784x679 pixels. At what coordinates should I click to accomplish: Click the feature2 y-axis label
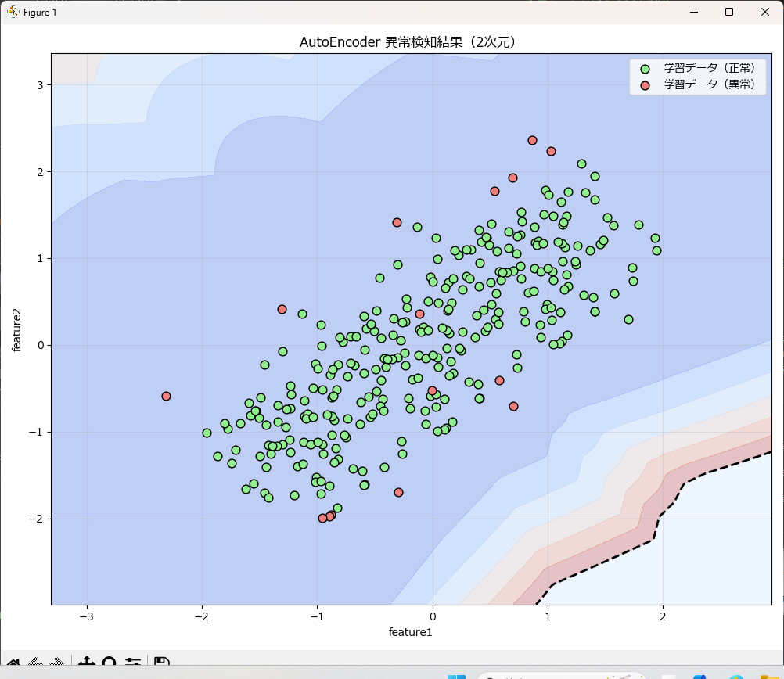pyautogui.click(x=17, y=329)
